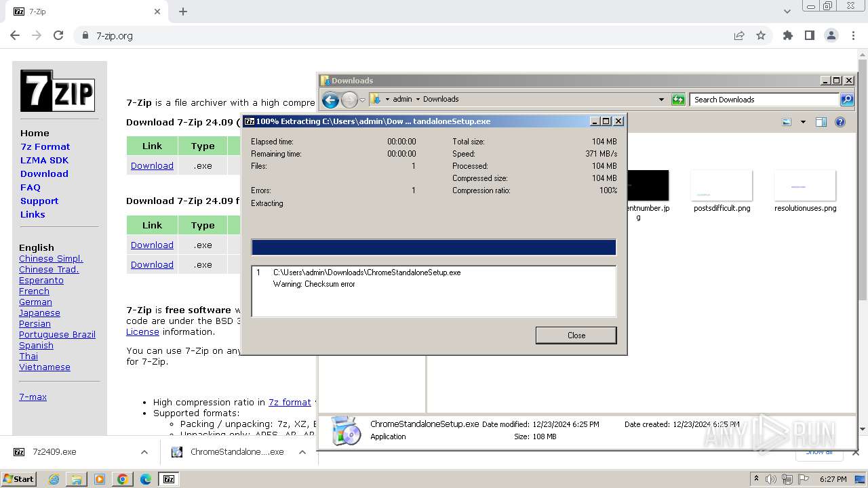This screenshot has width=868, height=488.
Task: Open Microsoft Edge from taskbar
Action: (146, 479)
